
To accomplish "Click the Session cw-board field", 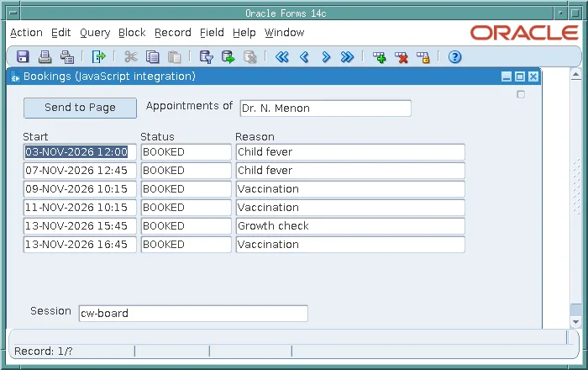I will [193, 314].
